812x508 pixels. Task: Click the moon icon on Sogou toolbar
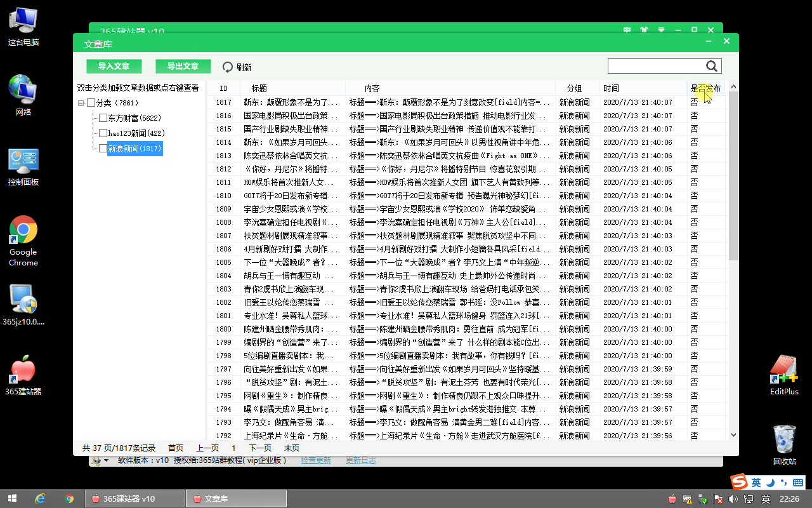(769, 483)
